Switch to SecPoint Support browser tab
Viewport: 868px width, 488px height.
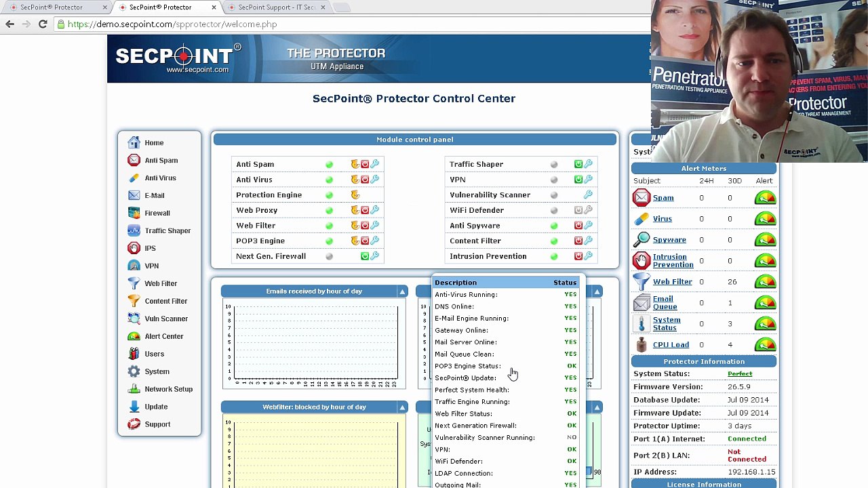click(x=277, y=7)
